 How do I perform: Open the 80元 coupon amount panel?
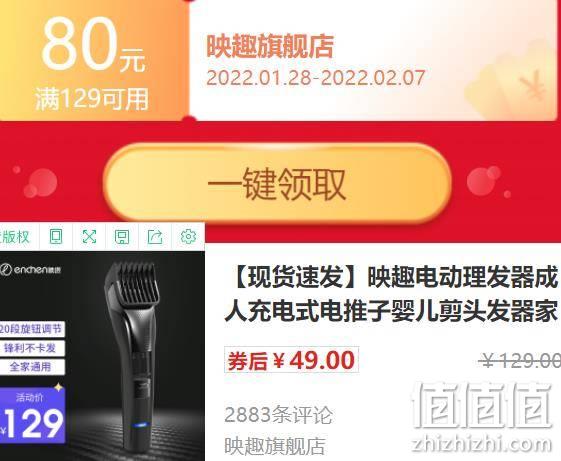92,59
